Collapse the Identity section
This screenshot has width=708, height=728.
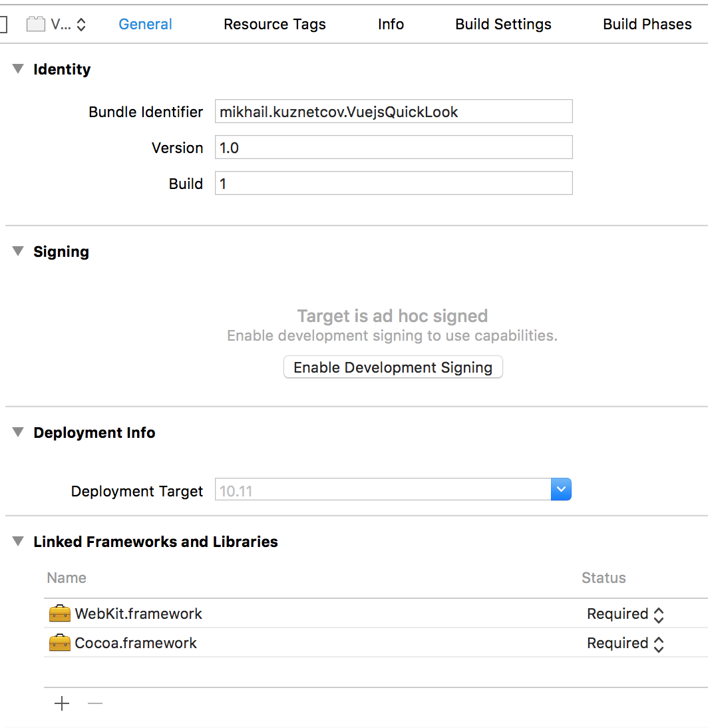click(x=18, y=69)
